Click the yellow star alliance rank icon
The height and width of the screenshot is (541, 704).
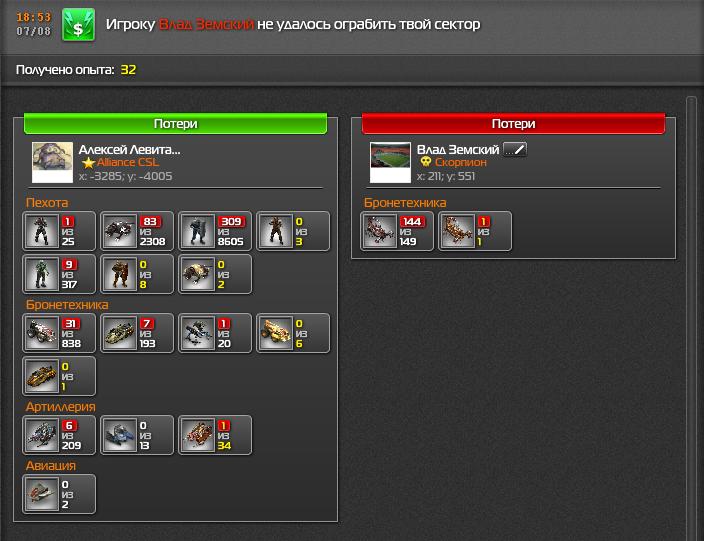(x=88, y=163)
